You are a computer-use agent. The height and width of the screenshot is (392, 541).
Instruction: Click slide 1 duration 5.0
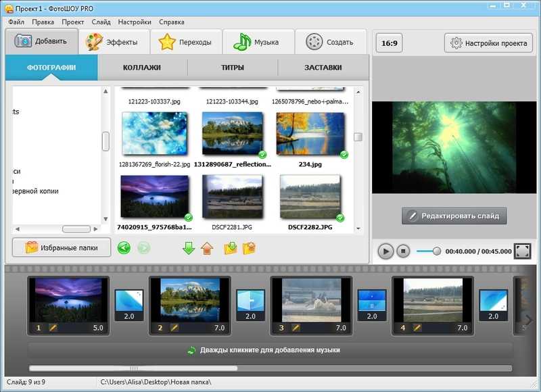click(98, 328)
